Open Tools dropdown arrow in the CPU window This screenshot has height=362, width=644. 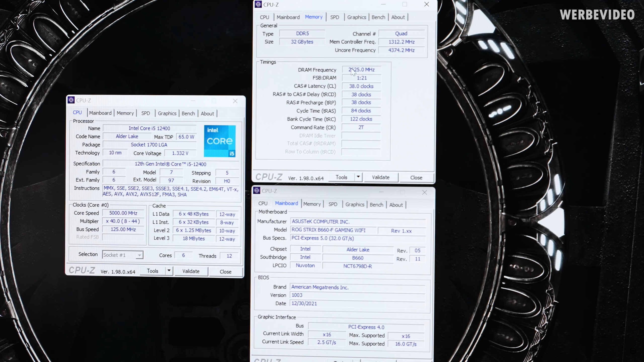coord(169,270)
